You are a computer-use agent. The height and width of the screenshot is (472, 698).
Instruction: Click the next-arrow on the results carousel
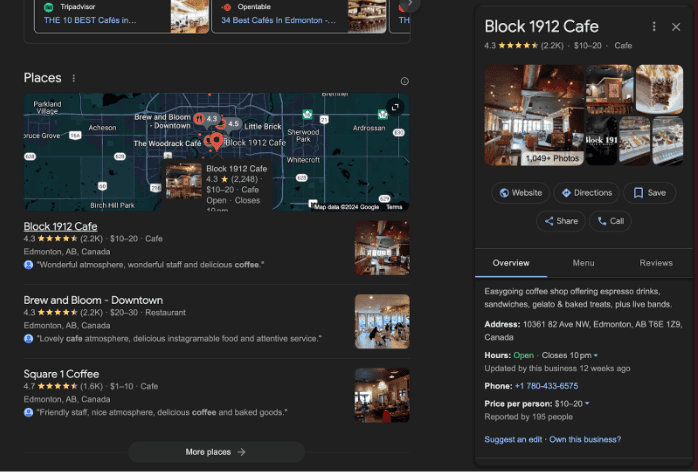pyautogui.click(x=410, y=4)
